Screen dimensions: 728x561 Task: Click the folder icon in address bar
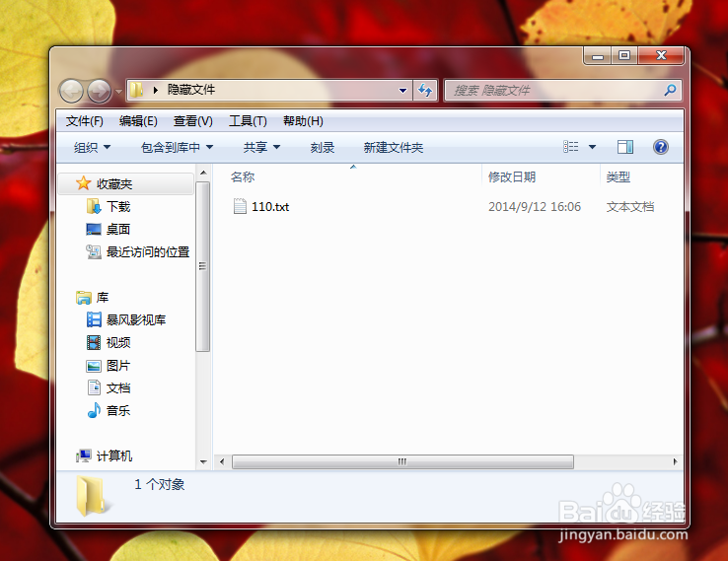pyautogui.click(x=136, y=90)
